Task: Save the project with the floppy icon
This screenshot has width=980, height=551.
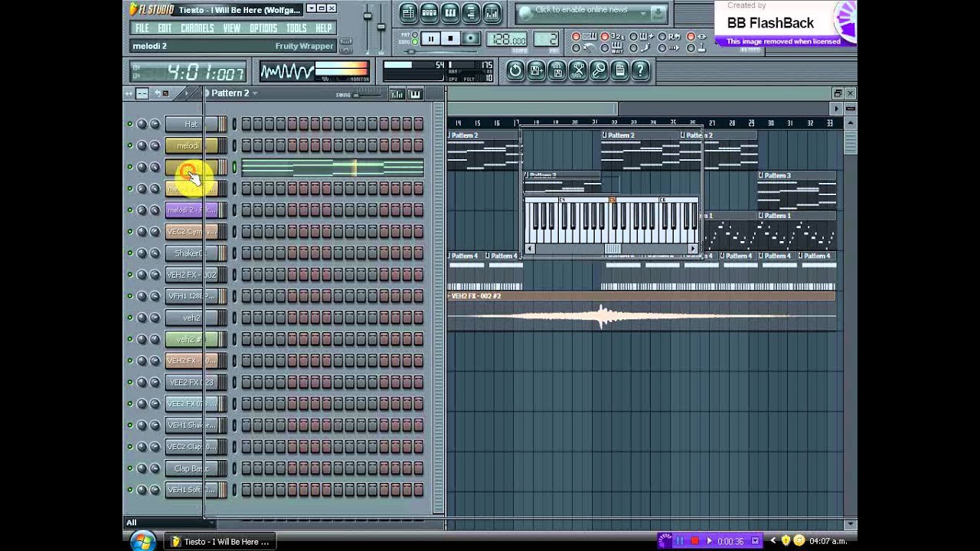Action: click(557, 70)
